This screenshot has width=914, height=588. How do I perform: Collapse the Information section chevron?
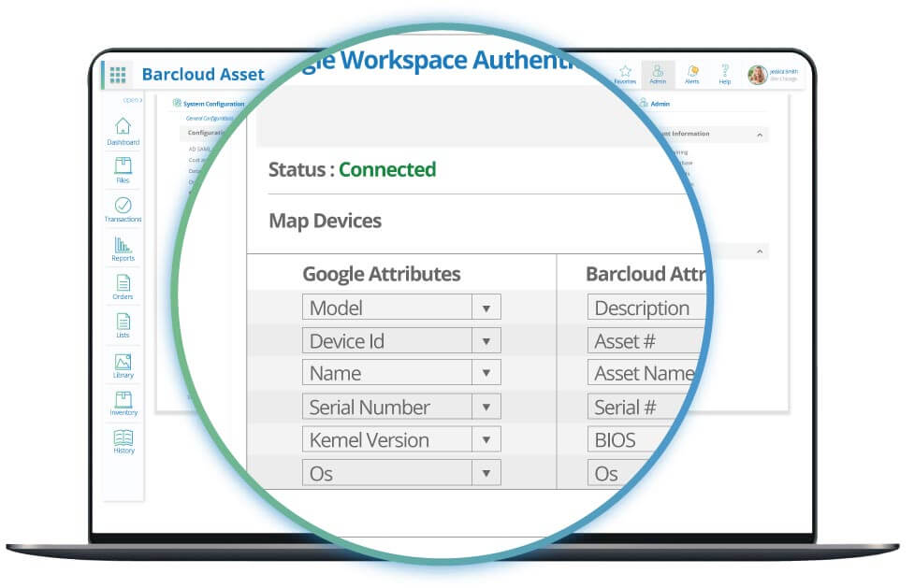coord(760,135)
